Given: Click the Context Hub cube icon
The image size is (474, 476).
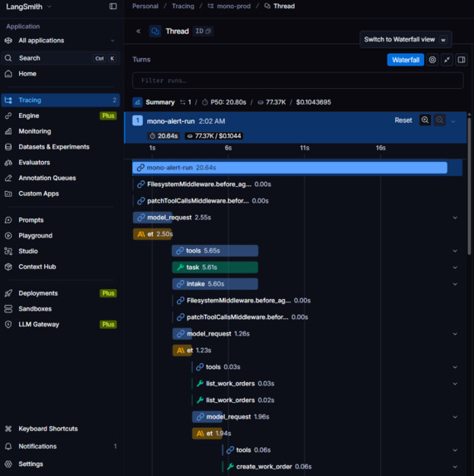Looking at the screenshot, I should click(8, 267).
